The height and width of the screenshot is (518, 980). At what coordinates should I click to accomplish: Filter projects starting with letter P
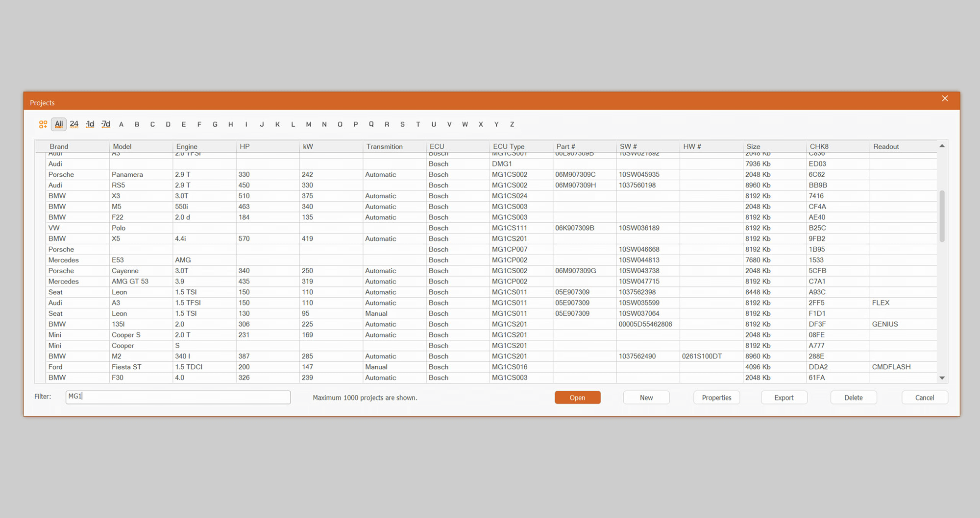356,124
